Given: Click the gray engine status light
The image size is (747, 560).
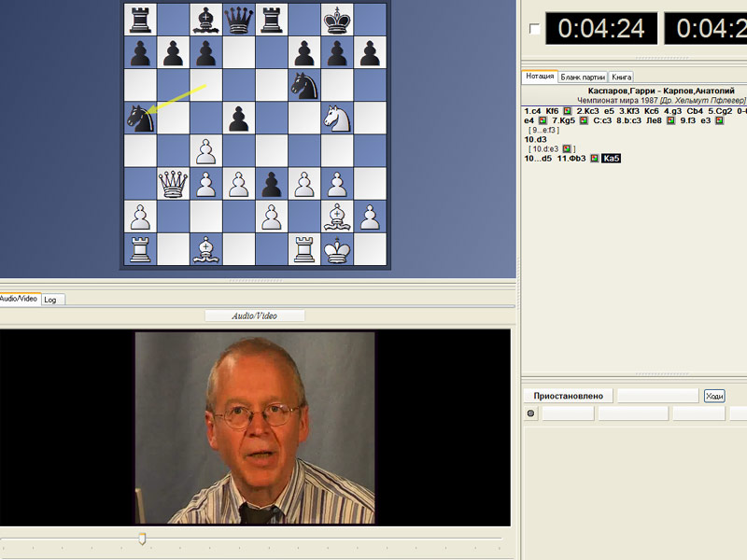Looking at the screenshot, I should click(x=531, y=413).
